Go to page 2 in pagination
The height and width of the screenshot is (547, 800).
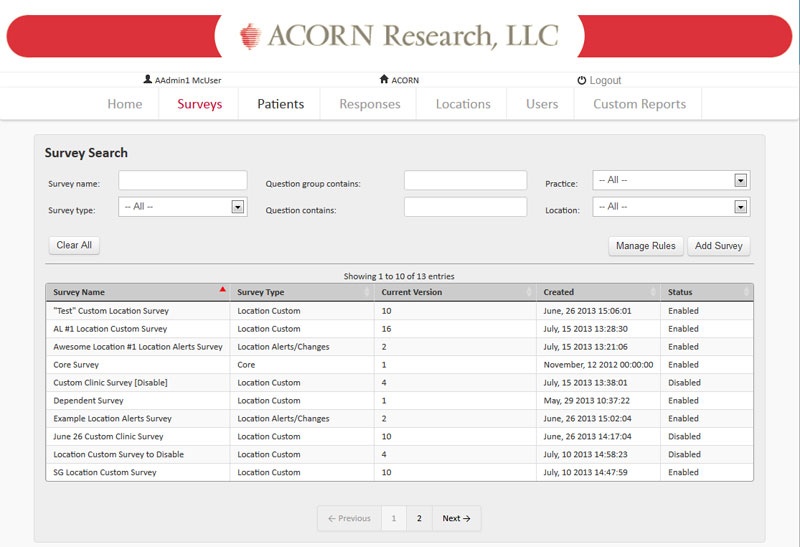pos(419,518)
